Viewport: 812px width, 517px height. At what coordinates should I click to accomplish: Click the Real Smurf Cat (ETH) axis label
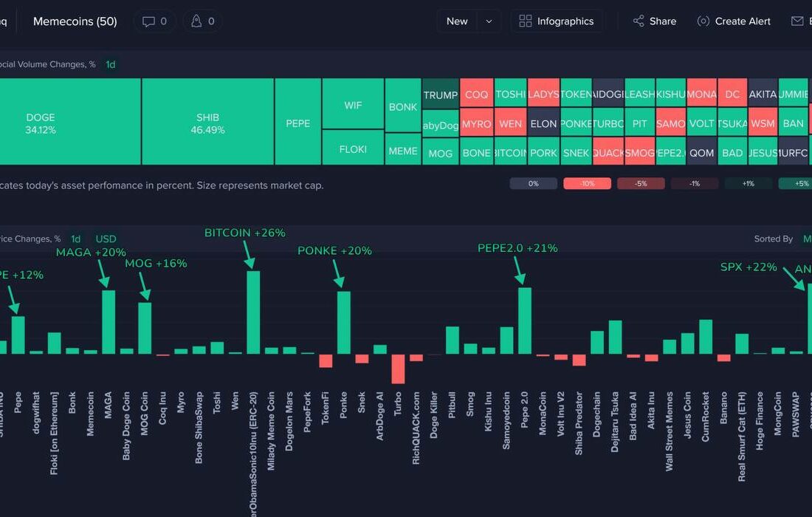pyautogui.click(x=742, y=436)
